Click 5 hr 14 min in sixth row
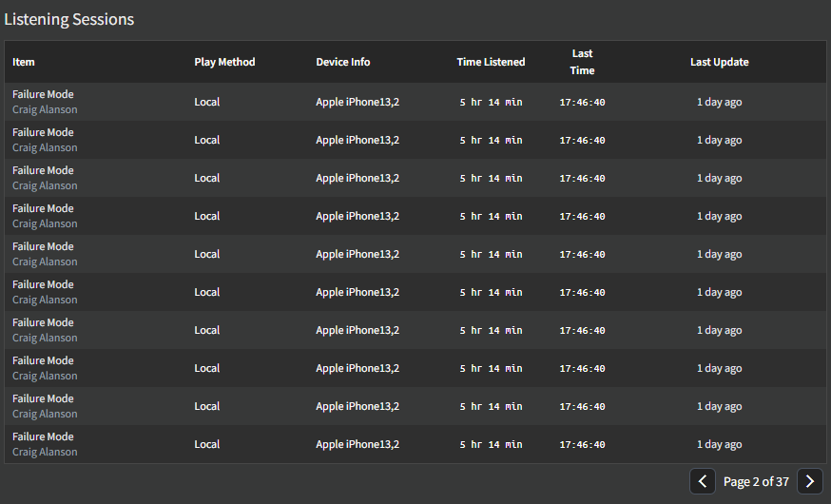The height and width of the screenshot is (504, 831). click(491, 292)
